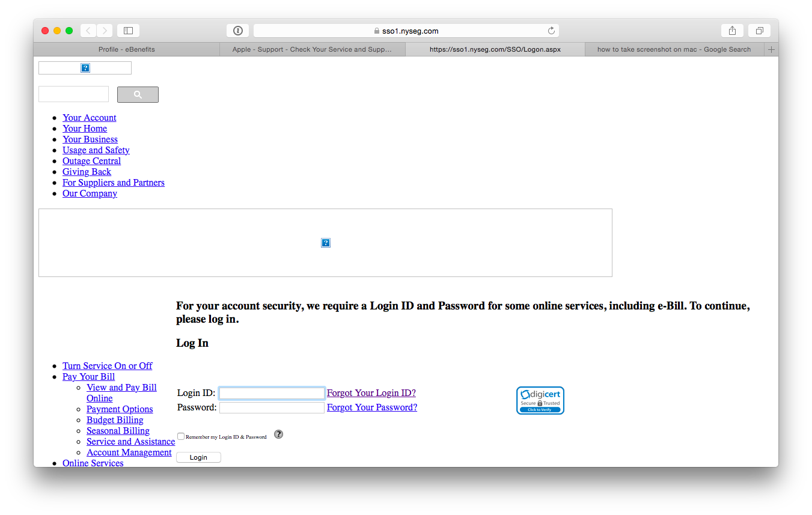Open the 1Password toolbar extension

pyautogui.click(x=238, y=31)
